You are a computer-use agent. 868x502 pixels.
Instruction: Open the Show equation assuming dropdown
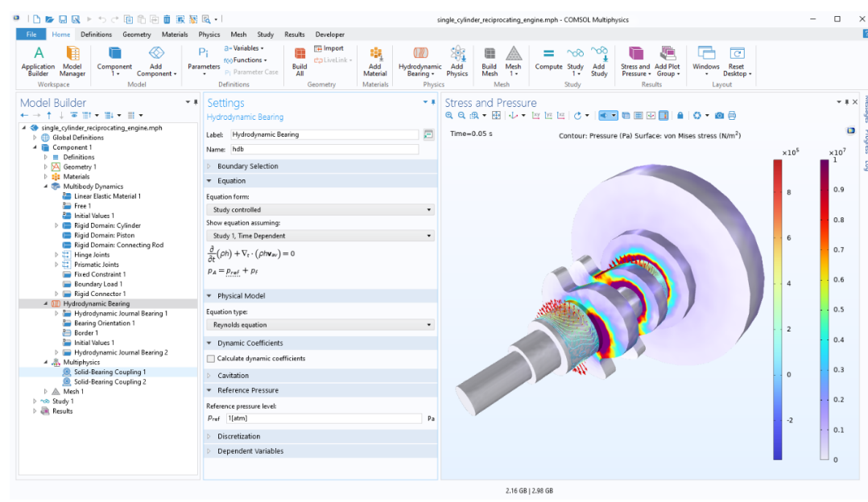point(320,236)
